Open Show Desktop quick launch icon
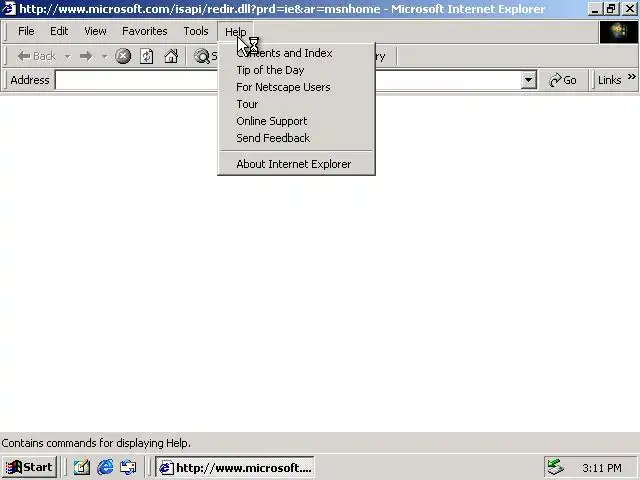Viewport: 640px width, 480px height. (82, 467)
